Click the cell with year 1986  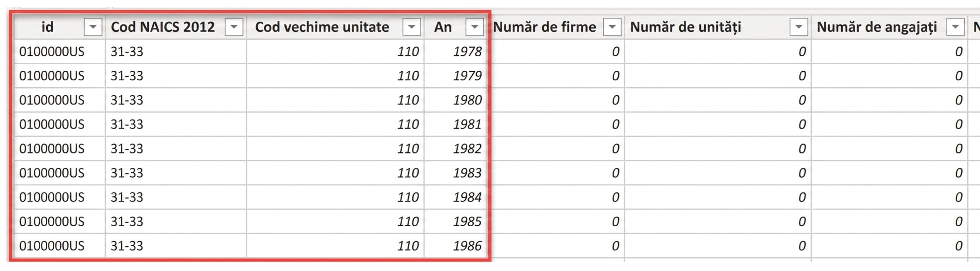pos(455,246)
